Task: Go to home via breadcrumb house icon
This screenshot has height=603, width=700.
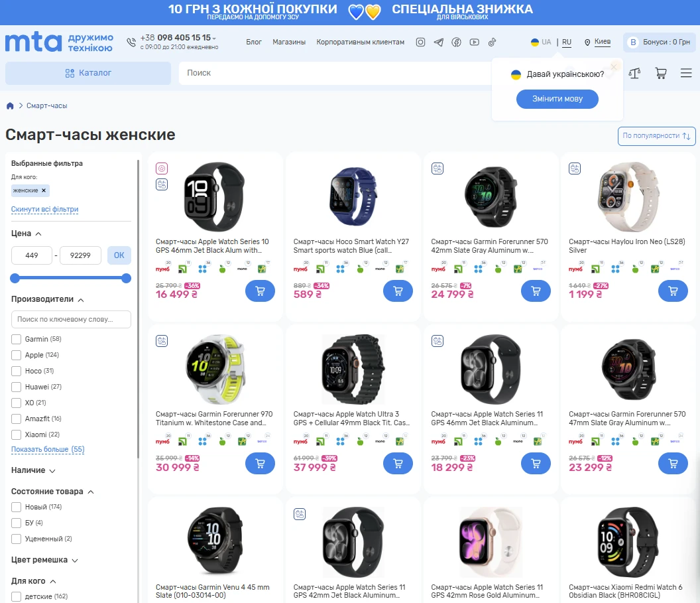Action: [10, 106]
